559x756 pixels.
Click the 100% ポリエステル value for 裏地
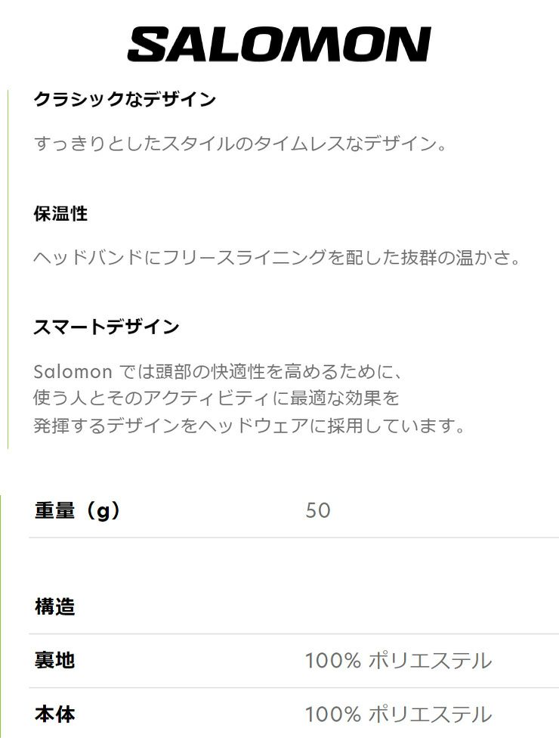click(x=398, y=660)
